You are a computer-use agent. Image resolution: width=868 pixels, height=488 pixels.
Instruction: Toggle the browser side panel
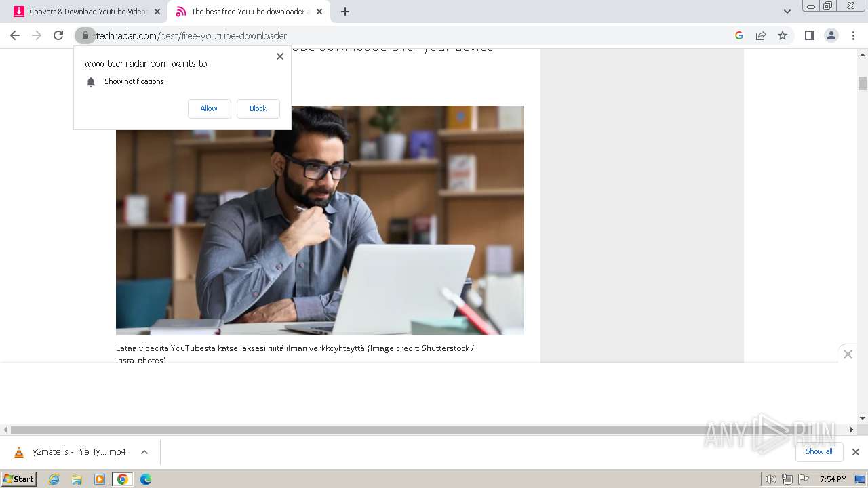pos(809,35)
